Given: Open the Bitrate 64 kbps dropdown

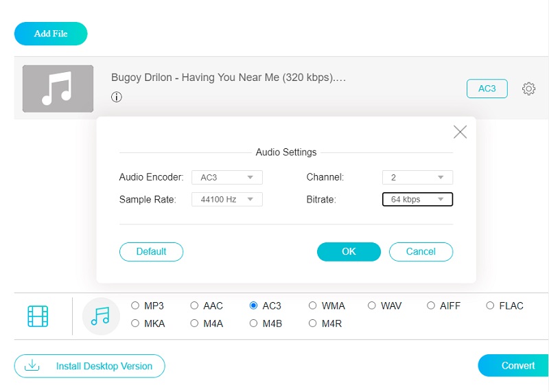Looking at the screenshot, I should pos(417,199).
